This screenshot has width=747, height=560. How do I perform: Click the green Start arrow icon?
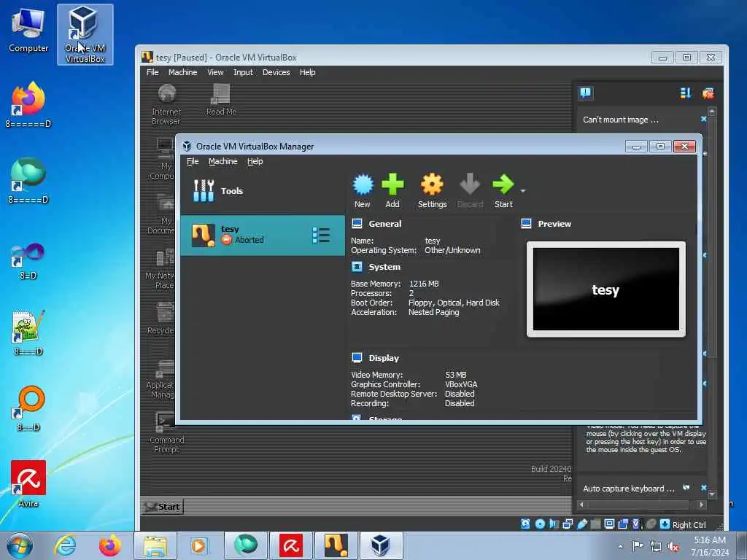click(x=503, y=184)
